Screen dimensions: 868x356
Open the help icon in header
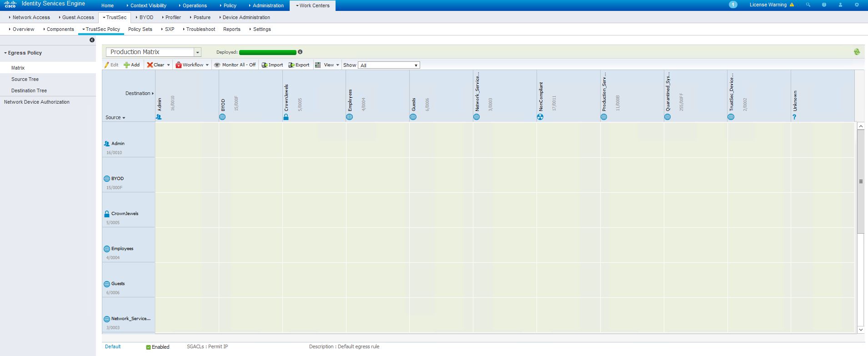pos(824,5)
